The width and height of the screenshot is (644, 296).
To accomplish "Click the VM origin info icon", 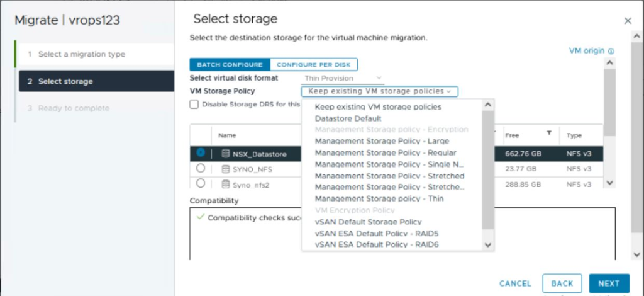I will [x=611, y=52].
